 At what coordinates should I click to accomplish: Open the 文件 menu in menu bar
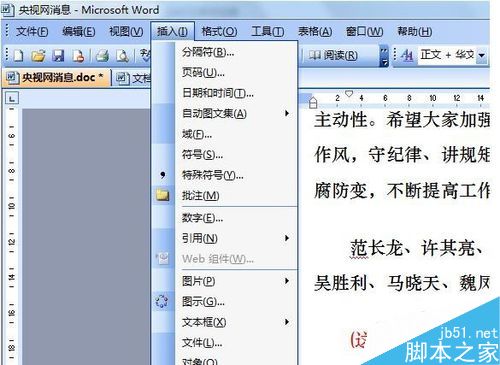coord(32,32)
